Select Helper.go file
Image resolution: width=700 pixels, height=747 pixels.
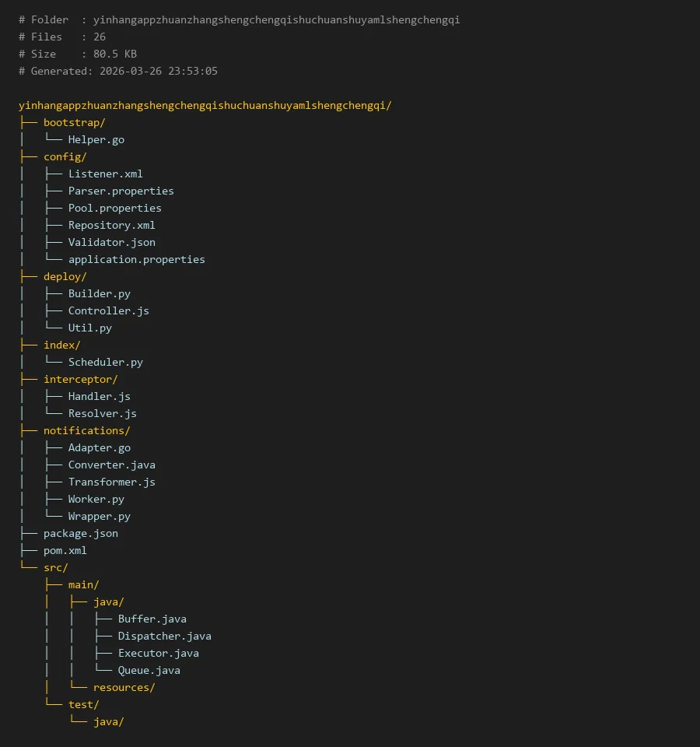tap(96, 139)
